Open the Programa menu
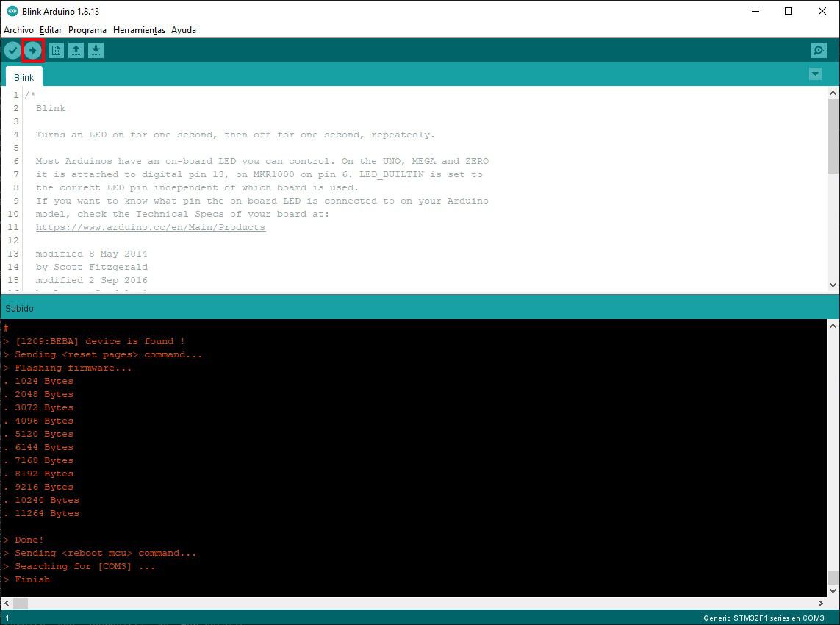840x625 pixels. [x=87, y=30]
